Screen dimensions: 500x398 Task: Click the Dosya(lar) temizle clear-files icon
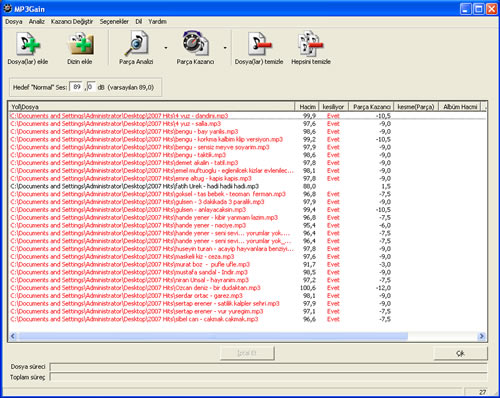pos(259,44)
